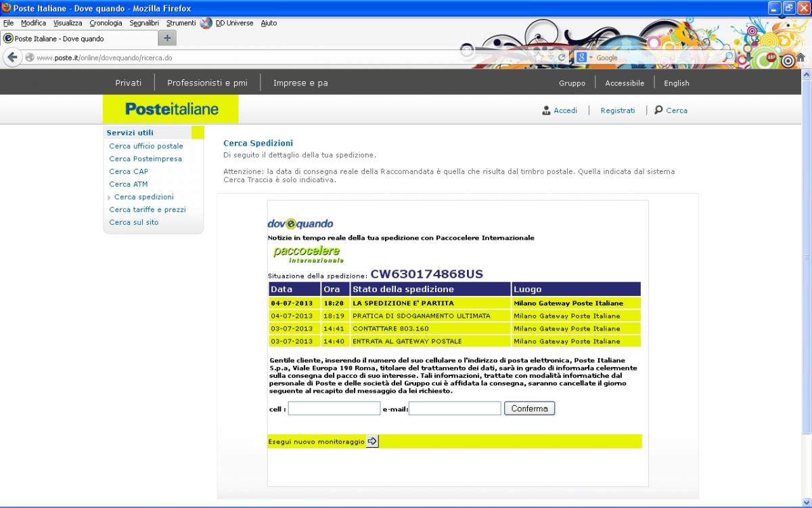
Task: Open the Segnalibri menu
Action: click(x=144, y=23)
